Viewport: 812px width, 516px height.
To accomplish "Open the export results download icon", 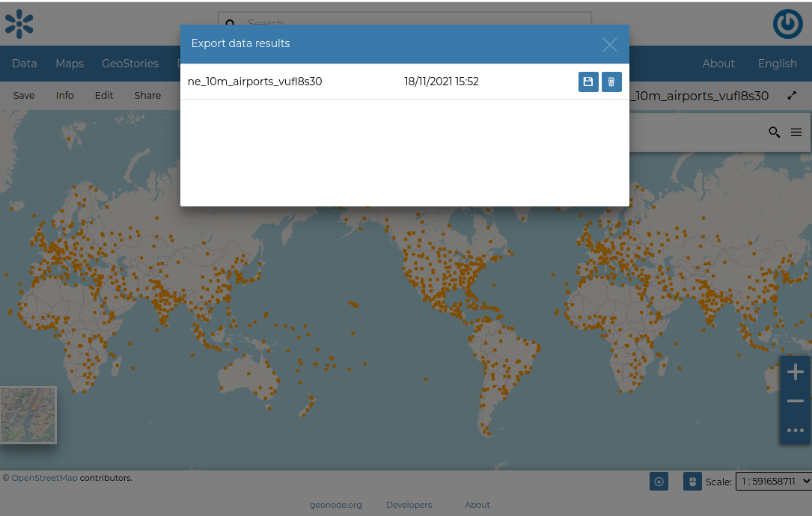I will click(659, 482).
